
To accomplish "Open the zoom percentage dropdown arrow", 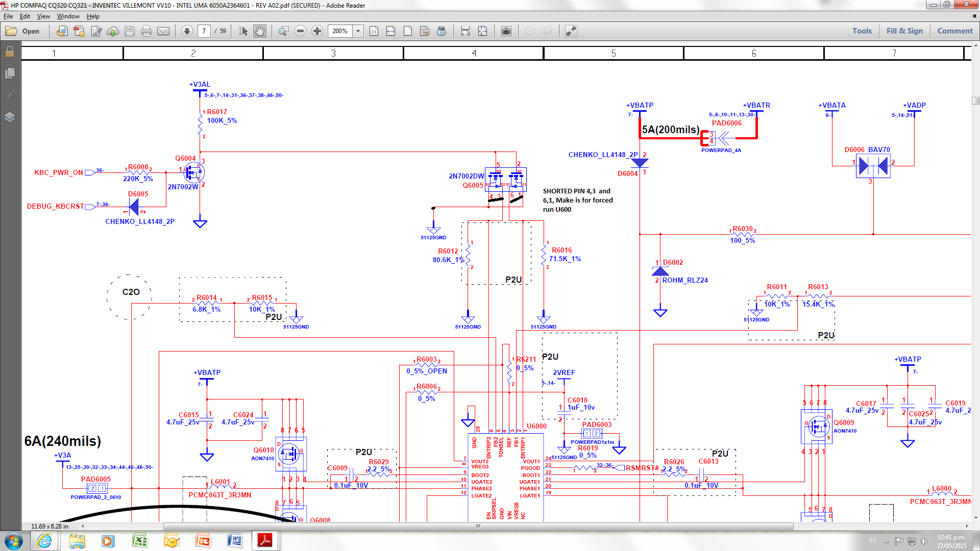I will pos(358,31).
